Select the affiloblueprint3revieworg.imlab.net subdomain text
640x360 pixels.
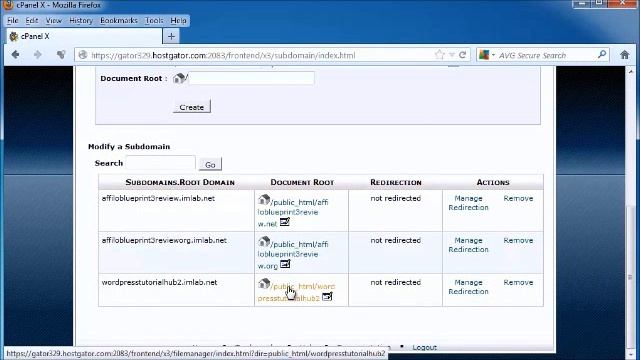[164, 240]
